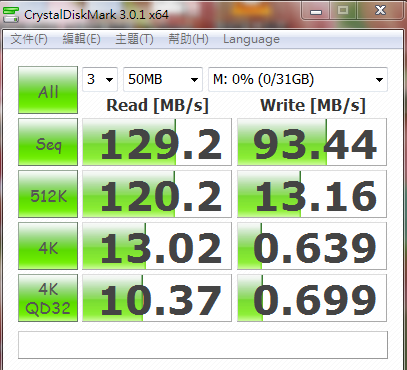Viewport: 407px width, 370px height.
Task: Run all benchmarks with All button
Action: point(48,90)
